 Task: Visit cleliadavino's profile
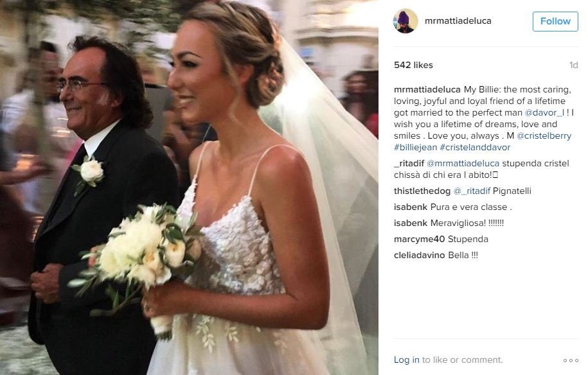(419, 256)
